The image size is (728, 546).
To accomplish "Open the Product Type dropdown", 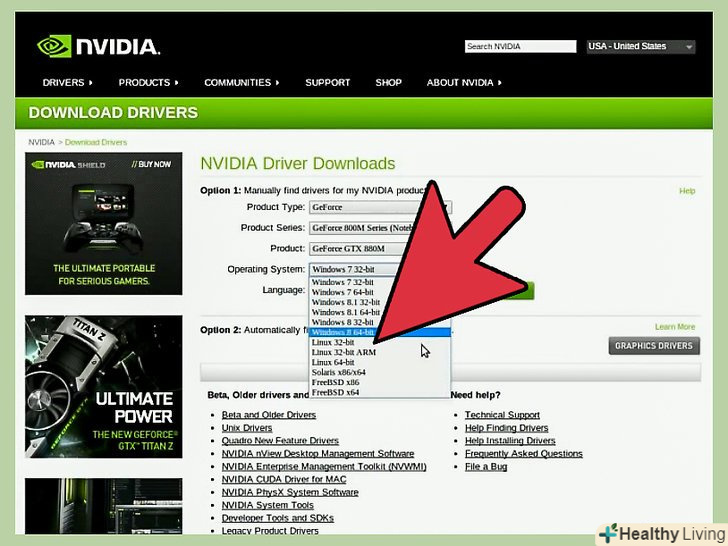I will tap(380, 207).
